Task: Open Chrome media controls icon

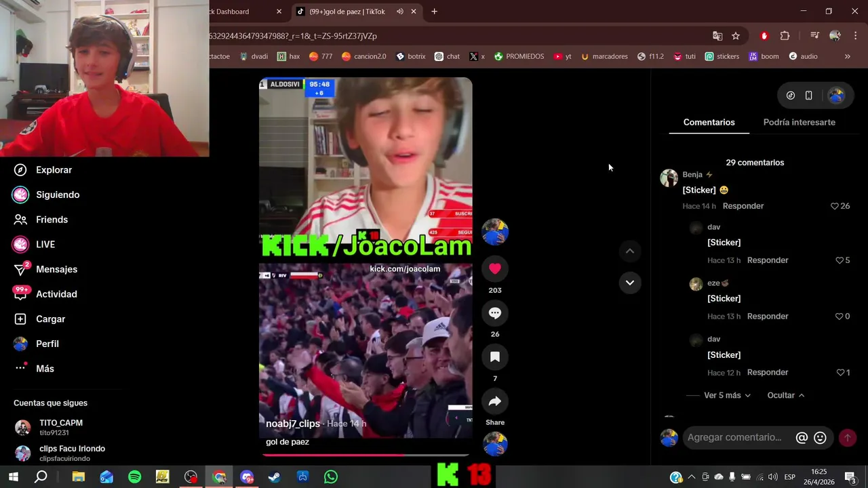Action: click(x=814, y=36)
